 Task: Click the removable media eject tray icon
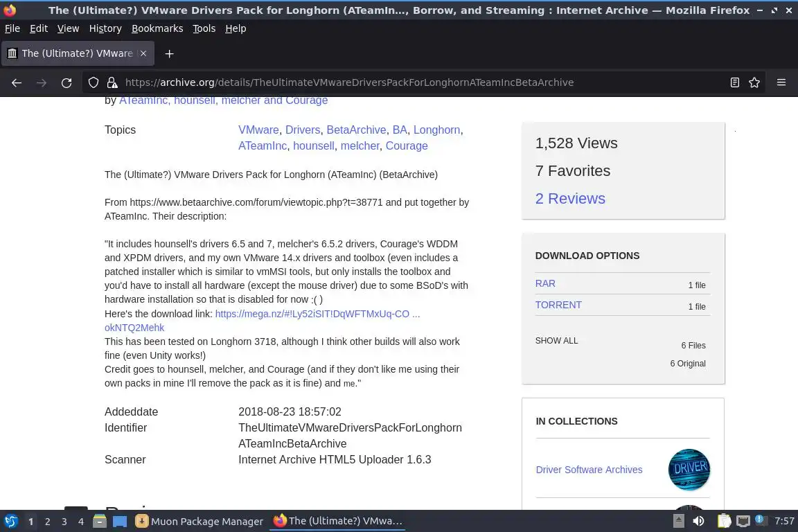678,522
